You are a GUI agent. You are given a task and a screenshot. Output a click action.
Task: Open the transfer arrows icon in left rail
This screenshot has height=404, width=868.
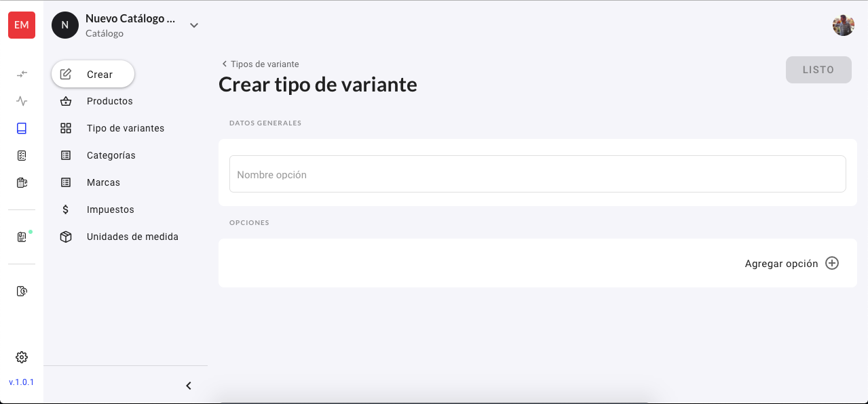(22, 74)
